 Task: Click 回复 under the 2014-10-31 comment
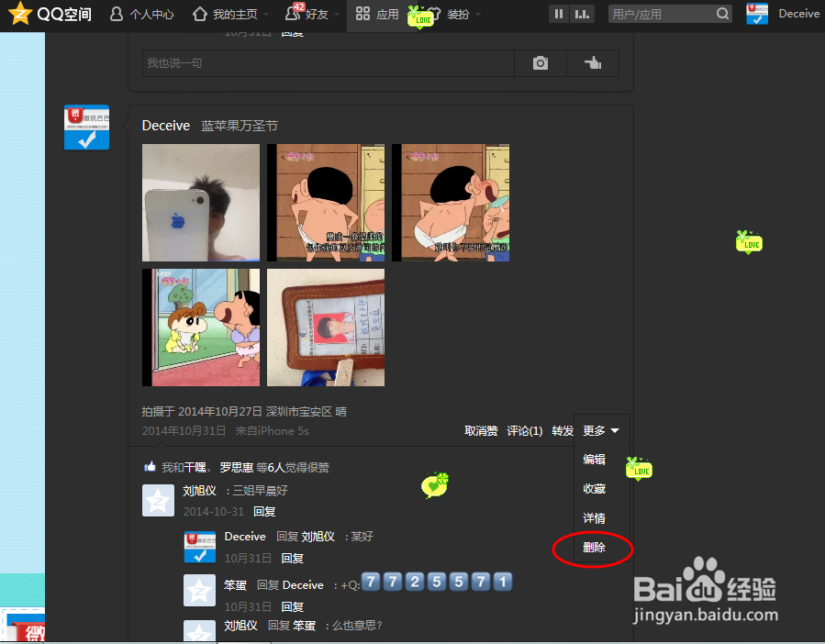pyautogui.click(x=264, y=511)
